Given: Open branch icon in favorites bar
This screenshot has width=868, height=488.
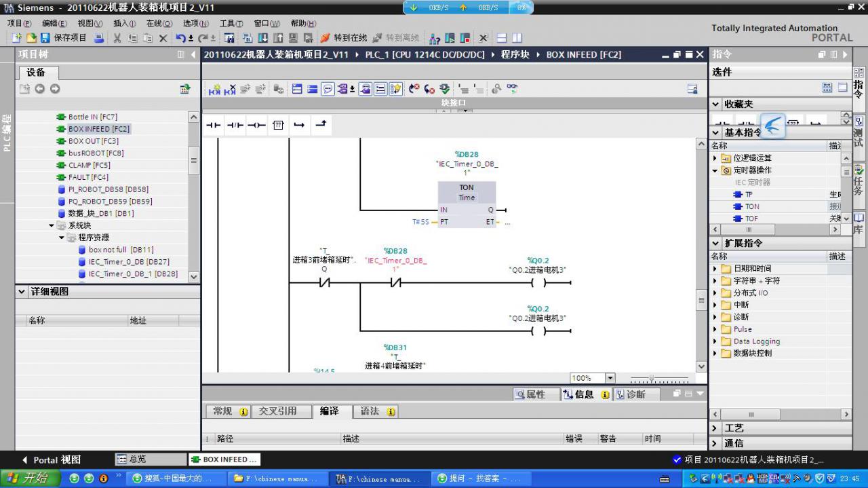Looking at the screenshot, I should (299, 126).
